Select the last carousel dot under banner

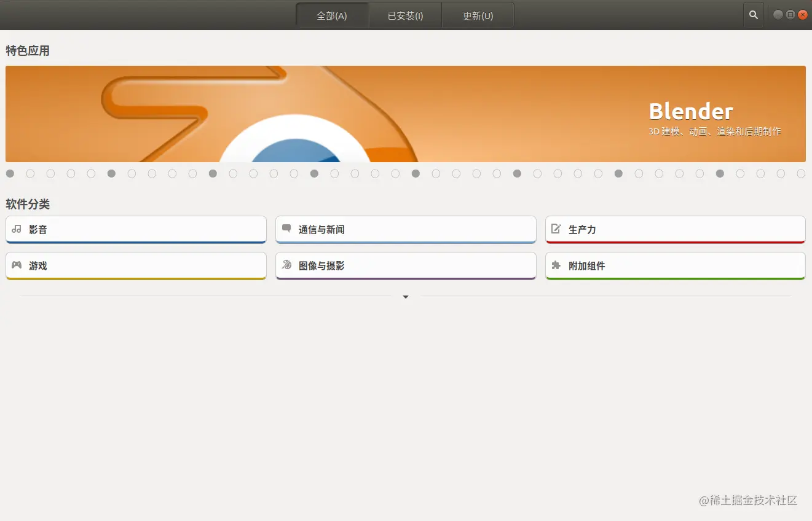tap(801, 174)
